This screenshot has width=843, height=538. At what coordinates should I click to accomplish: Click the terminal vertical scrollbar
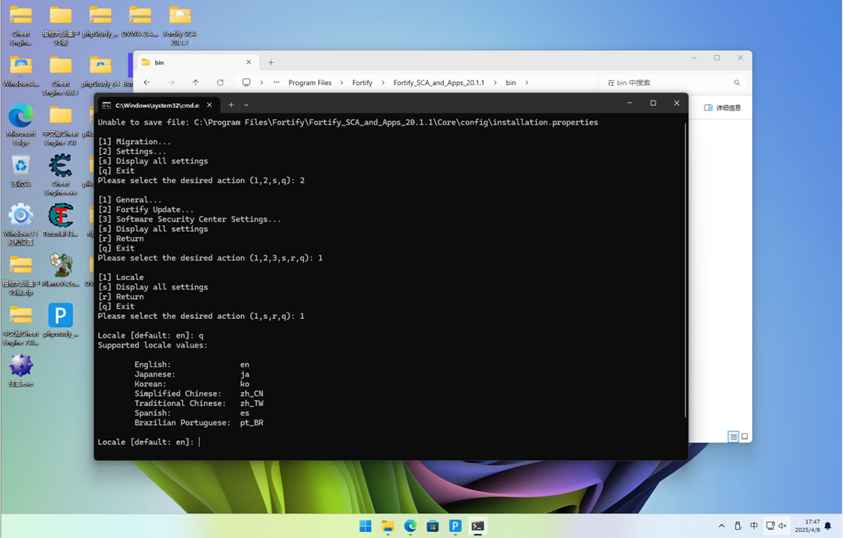[685, 270]
